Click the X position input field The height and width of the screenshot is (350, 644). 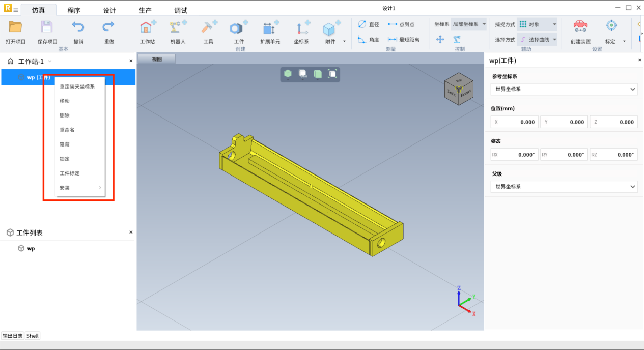[x=514, y=122]
